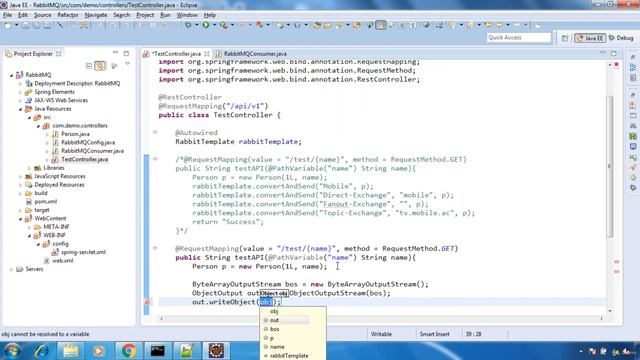The width and height of the screenshot is (640, 360).
Task: Choose 'name' from the content assist list
Action: [277, 347]
